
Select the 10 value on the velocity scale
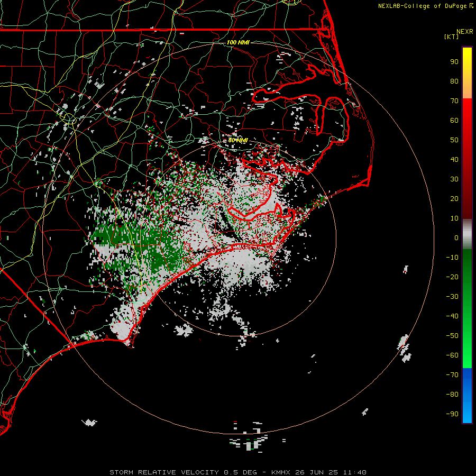(454, 218)
